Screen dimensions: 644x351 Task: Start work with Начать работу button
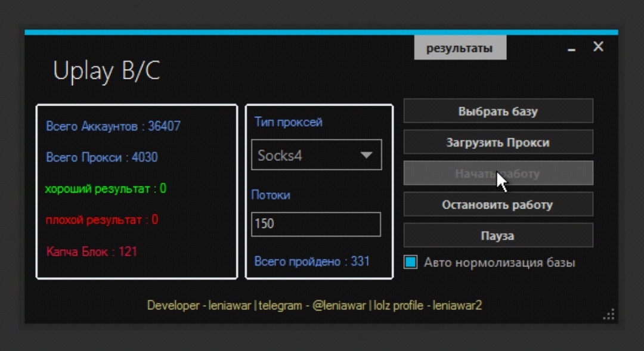coord(498,173)
